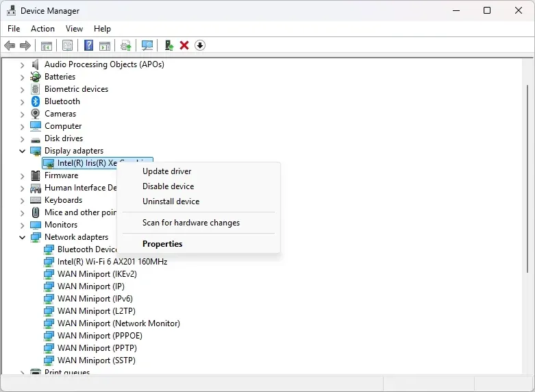The height and width of the screenshot is (392, 535).
Task: Open the File menu
Action: tap(14, 29)
